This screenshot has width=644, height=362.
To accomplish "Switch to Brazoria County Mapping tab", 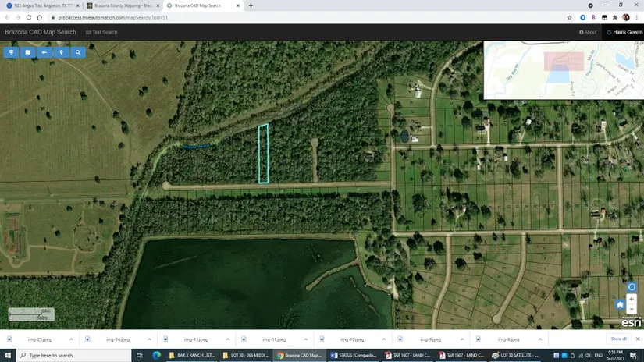I will (123, 5).
